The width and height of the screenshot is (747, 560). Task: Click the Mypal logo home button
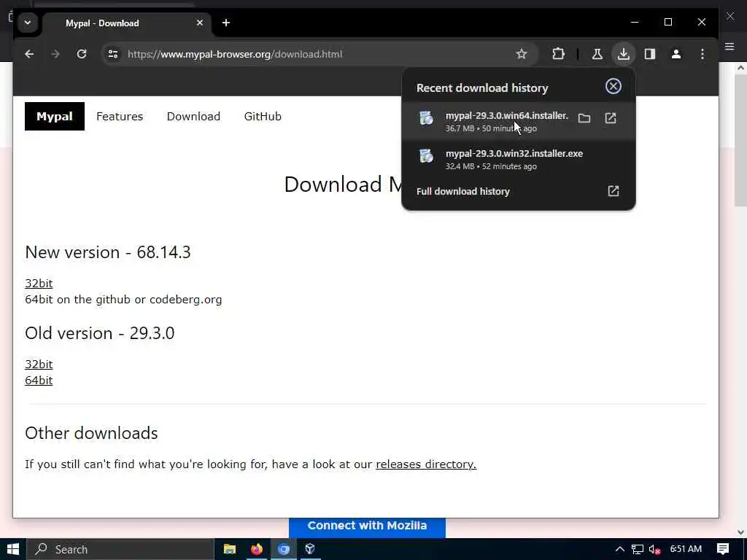tap(55, 116)
